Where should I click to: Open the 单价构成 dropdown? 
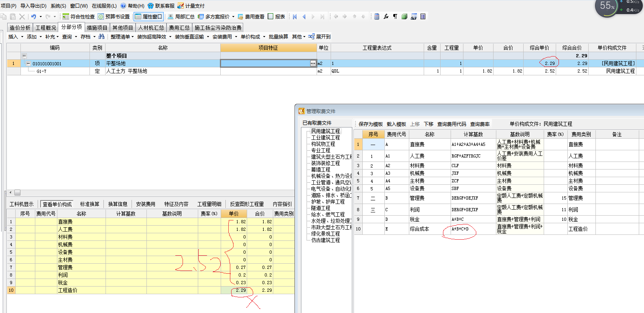253,36
